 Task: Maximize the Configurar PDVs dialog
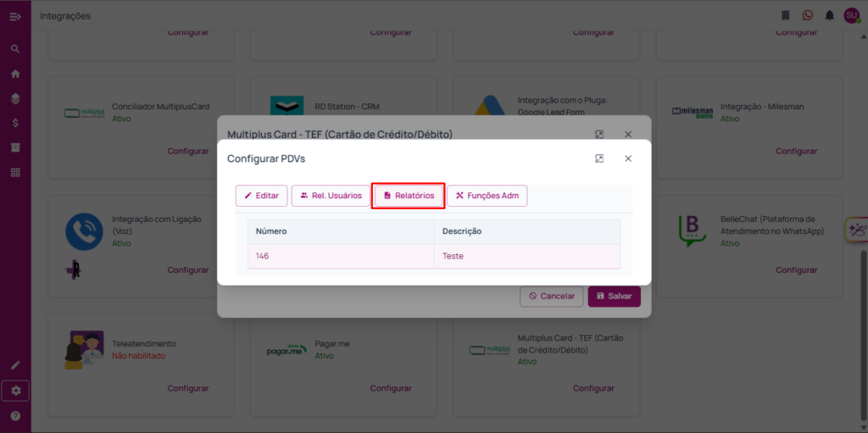(599, 158)
